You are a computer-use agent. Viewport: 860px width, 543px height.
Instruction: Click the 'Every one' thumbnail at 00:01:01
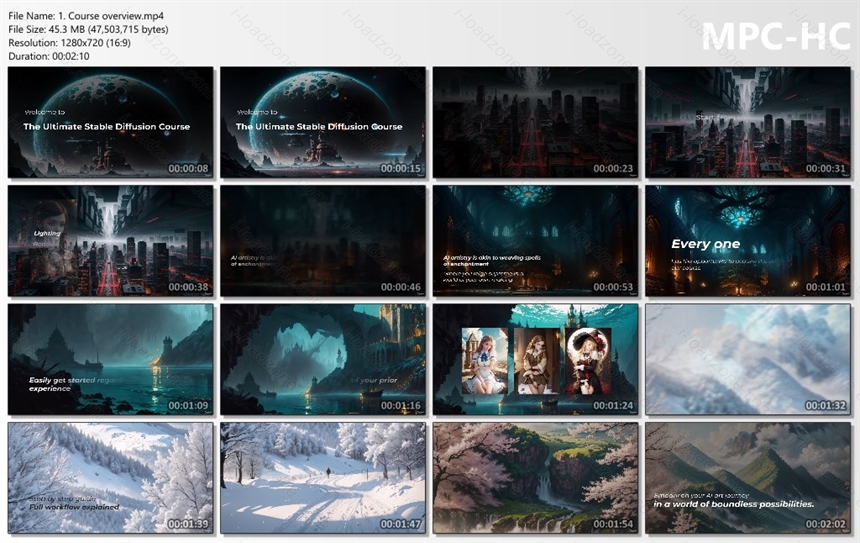click(748, 241)
